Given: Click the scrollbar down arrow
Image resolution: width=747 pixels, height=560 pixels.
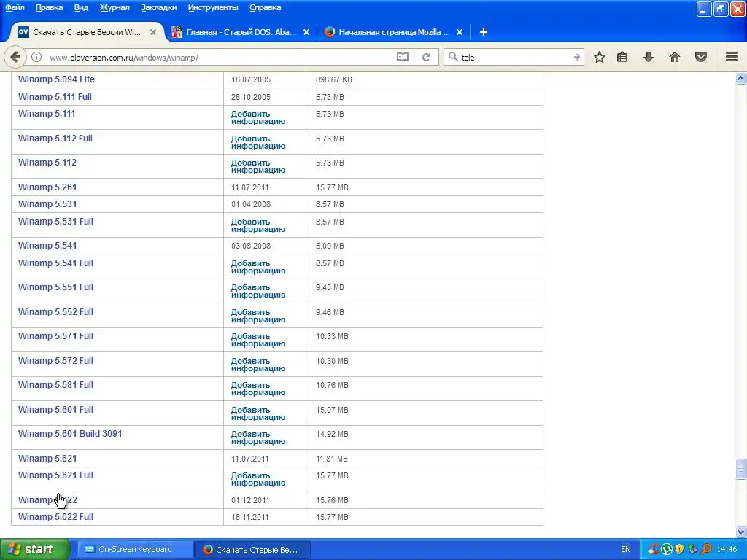Looking at the screenshot, I should [x=741, y=532].
